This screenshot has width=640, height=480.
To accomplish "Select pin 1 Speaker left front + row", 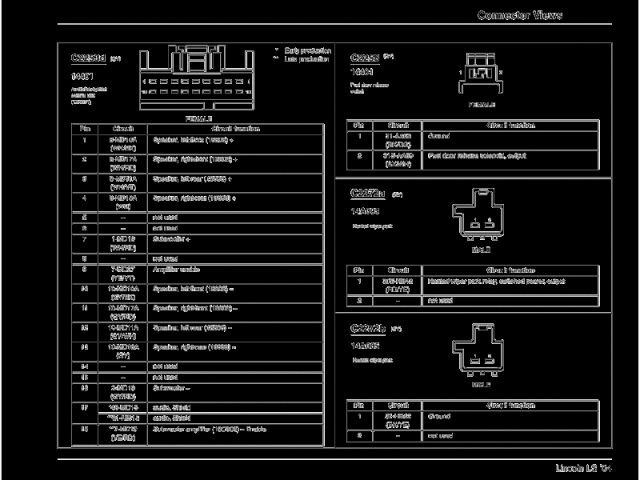I will pyautogui.click(x=200, y=143).
